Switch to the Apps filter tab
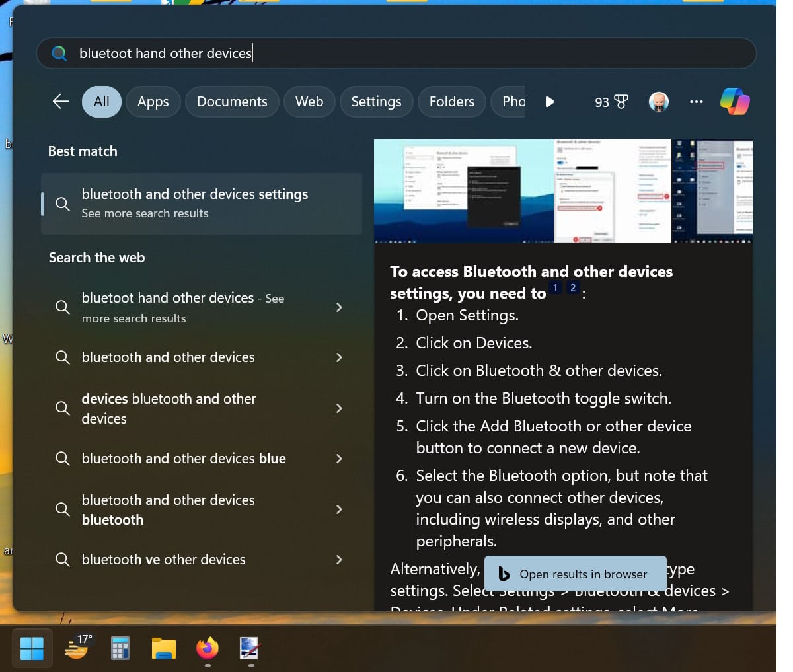Viewport: 793px width, 672px height. (x=153, y=101)
